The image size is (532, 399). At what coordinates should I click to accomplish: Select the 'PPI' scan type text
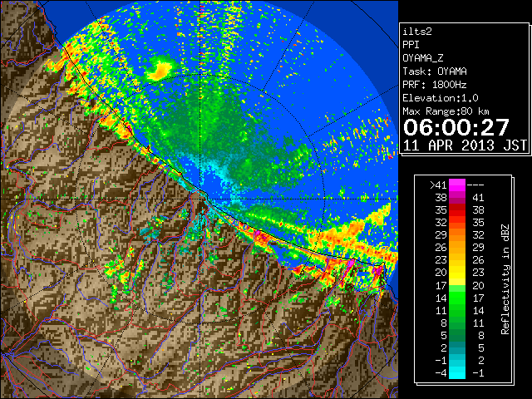click(x=411, y=45)
